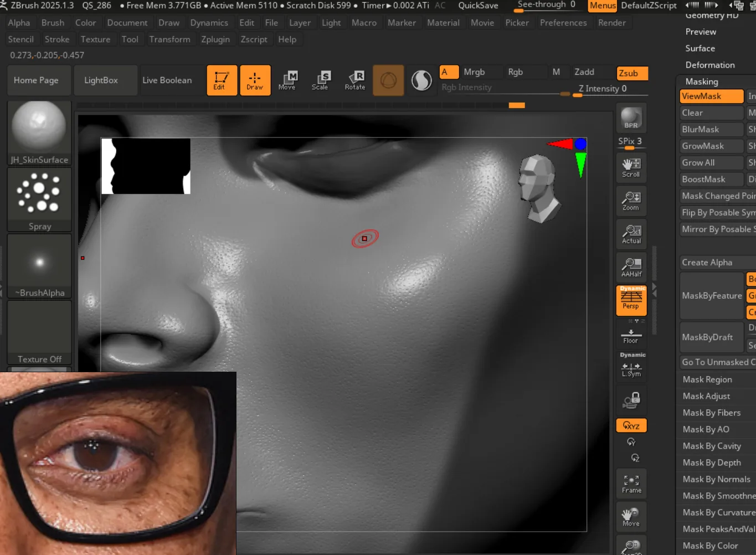The width and height of the screenshot is (756, 555).
Task: Click the BPR render icon
Action: [631, 117]
